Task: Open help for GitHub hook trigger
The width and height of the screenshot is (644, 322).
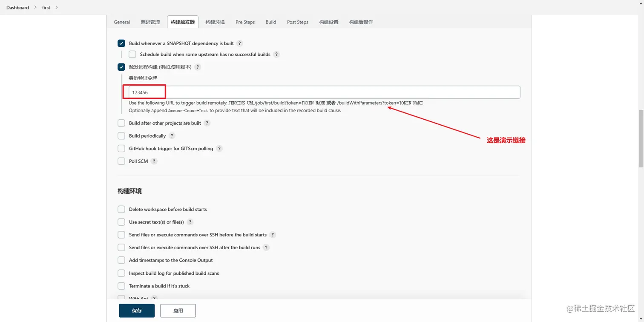Action: click(219, 149)
